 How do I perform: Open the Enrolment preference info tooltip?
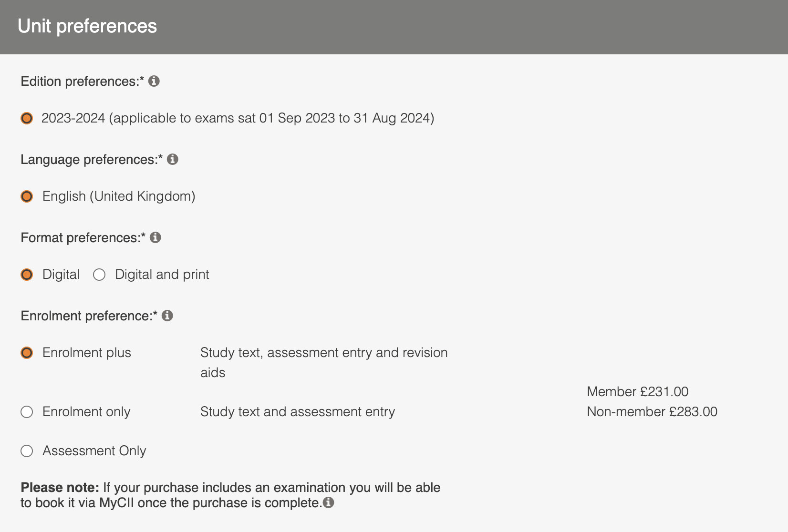pos(167,315)
